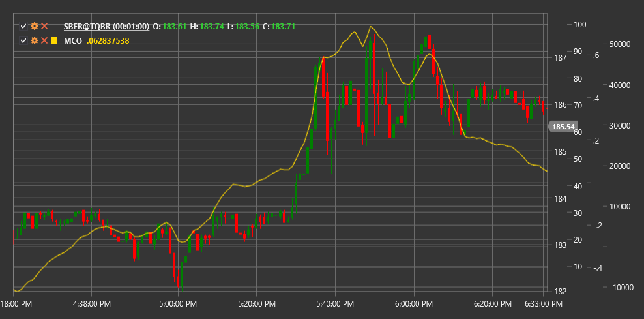Click the -.4 label on MCO axis
Screen dimensions: 644x319
pyautogui.click(x=596, y=268)
